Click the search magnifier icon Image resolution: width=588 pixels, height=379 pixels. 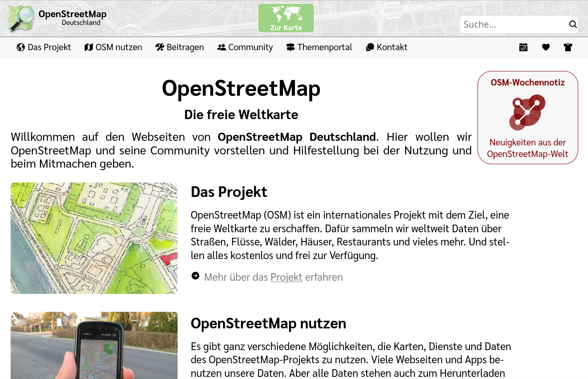[573, 24]
